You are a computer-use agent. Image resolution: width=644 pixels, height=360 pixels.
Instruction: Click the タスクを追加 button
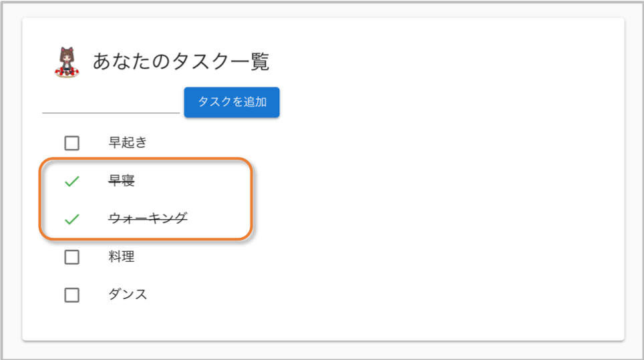[x=232, y=102]
